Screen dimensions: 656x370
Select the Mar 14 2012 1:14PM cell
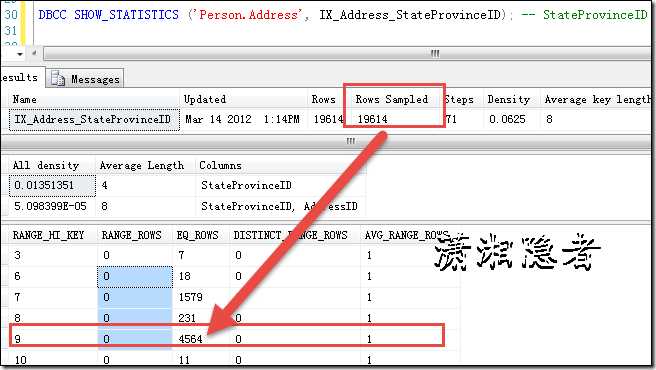pos(244,119)
